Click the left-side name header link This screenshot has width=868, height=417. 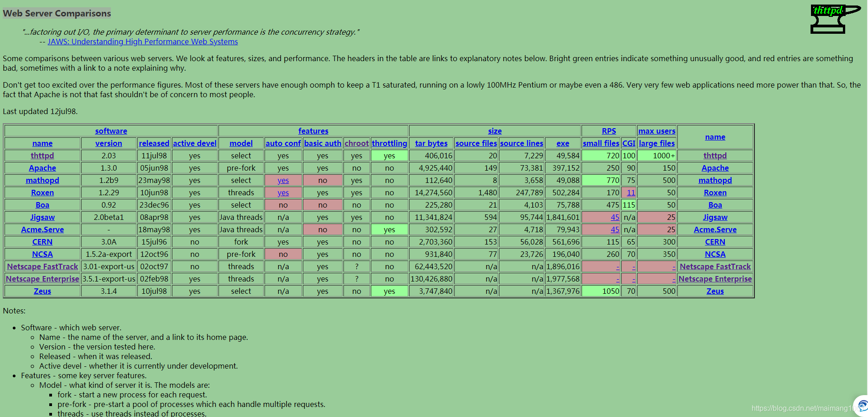point(42,143)
